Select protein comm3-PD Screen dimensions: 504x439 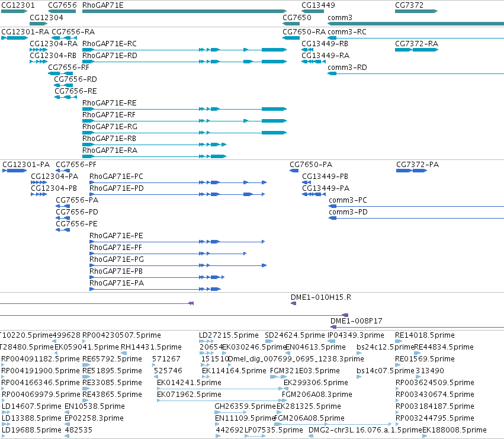pyautogui.click(x=416, y=218)
